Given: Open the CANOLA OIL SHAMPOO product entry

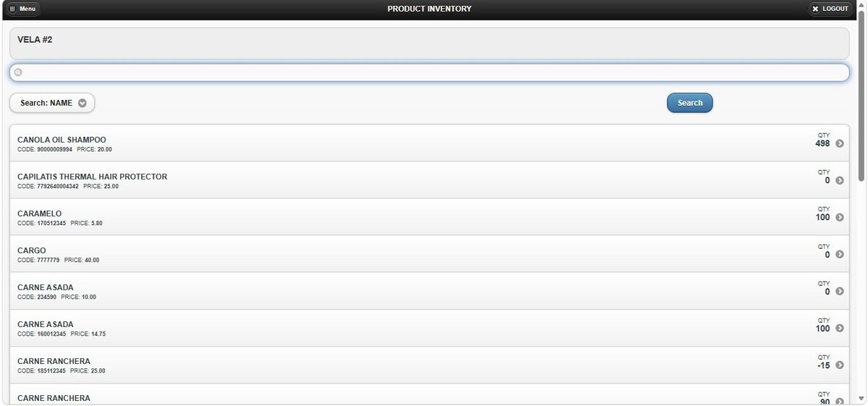Looking at the screenshot, I should click(430, 143).
